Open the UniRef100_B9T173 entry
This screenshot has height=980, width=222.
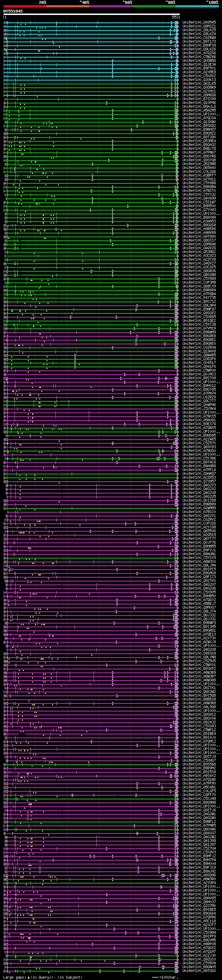(x=199, y=41)
